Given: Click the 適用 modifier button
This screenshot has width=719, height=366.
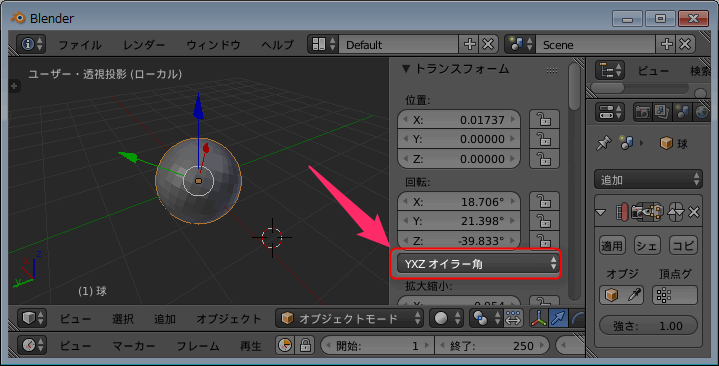Looking at the screenshot, I should tap(612, 245).
